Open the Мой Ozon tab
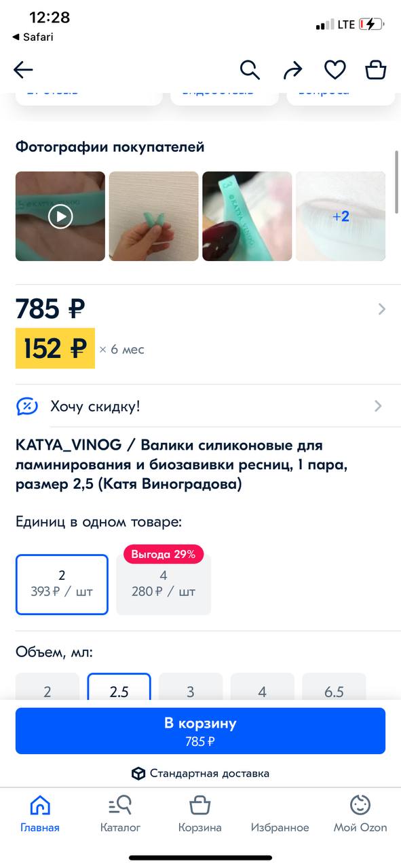 (x=360, y=814)
